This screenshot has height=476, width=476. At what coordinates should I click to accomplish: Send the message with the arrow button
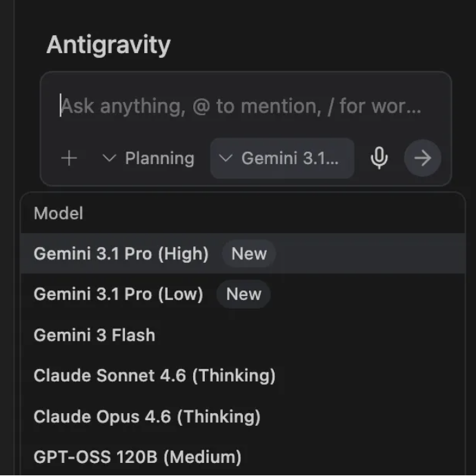422,159
